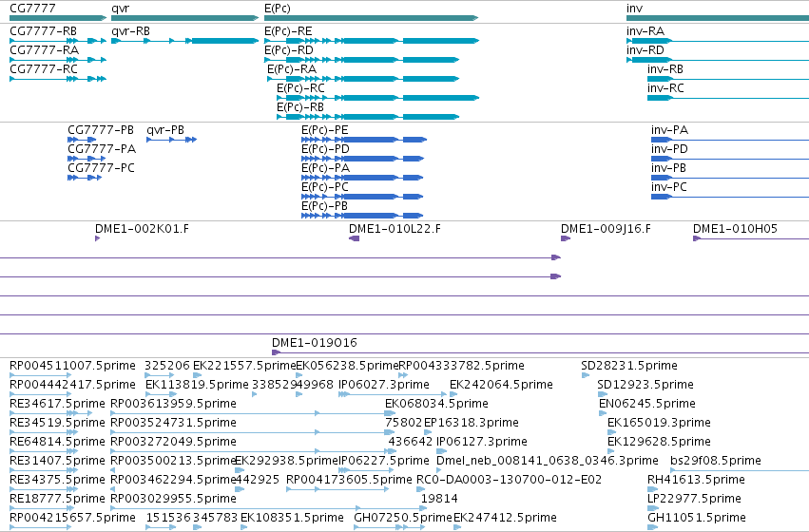Image resolution: width=809 pixels, height=532 pixels.
Task: Click the bs29f08.5prime EST label
Action: point(716,462)
